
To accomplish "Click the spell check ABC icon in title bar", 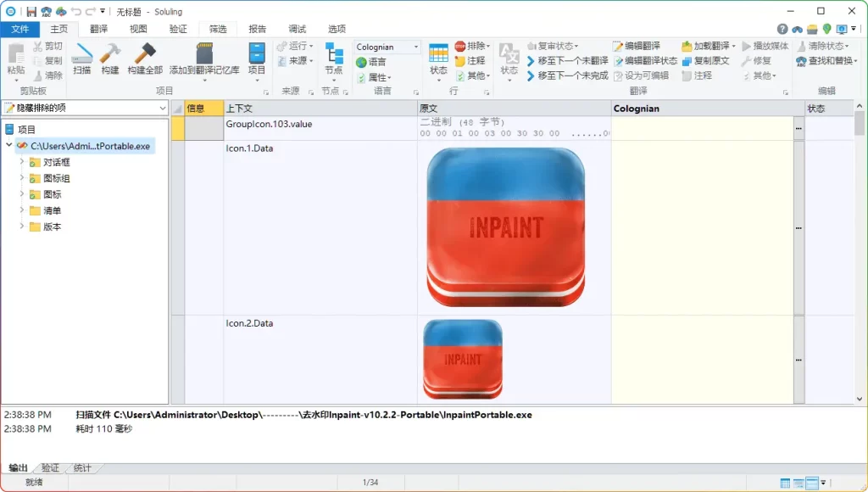I will (x=47, y=12).
